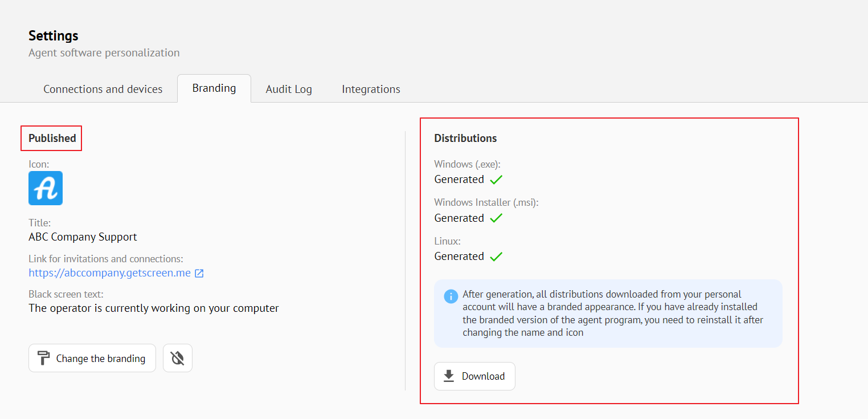Click the external link icon beside the URL
This screenshot has height=419, width=868.
[x=199, y=273]
